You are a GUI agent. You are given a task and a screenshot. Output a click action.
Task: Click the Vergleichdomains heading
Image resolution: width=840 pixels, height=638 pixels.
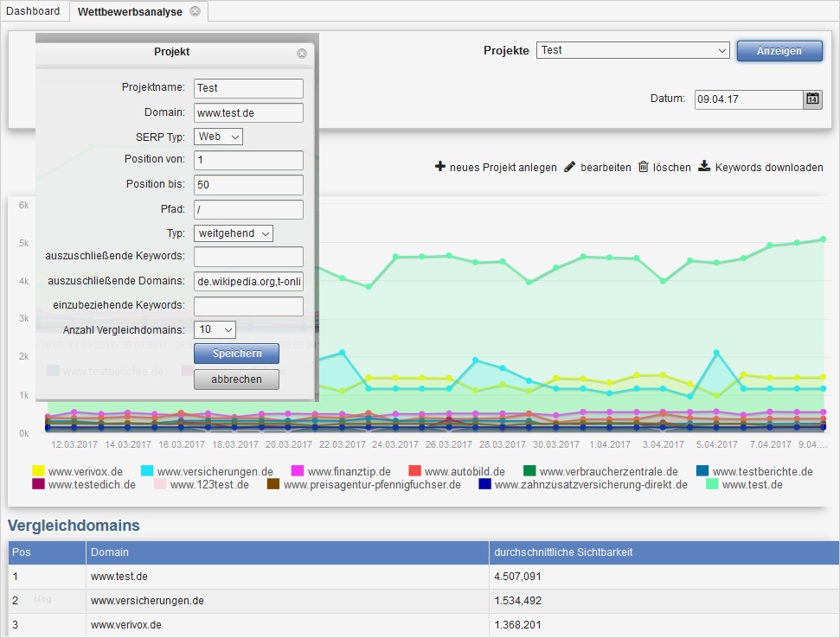[x=74, y=526]
